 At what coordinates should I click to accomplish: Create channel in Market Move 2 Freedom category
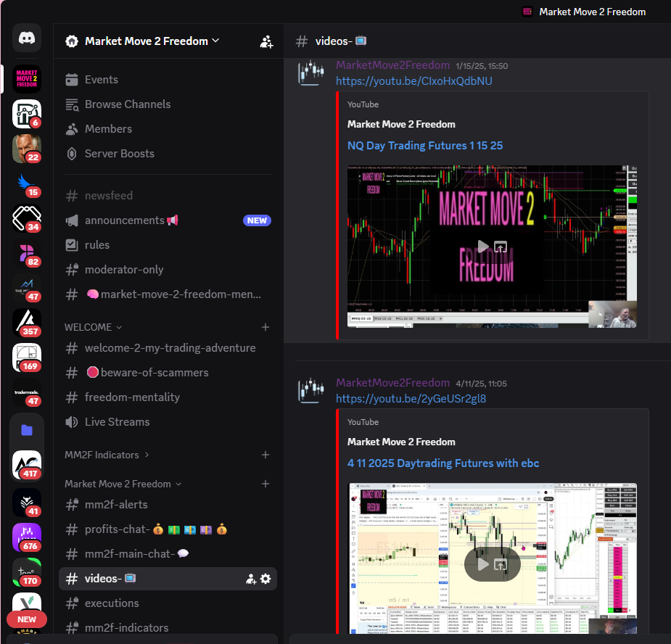(x=265, y=484)
